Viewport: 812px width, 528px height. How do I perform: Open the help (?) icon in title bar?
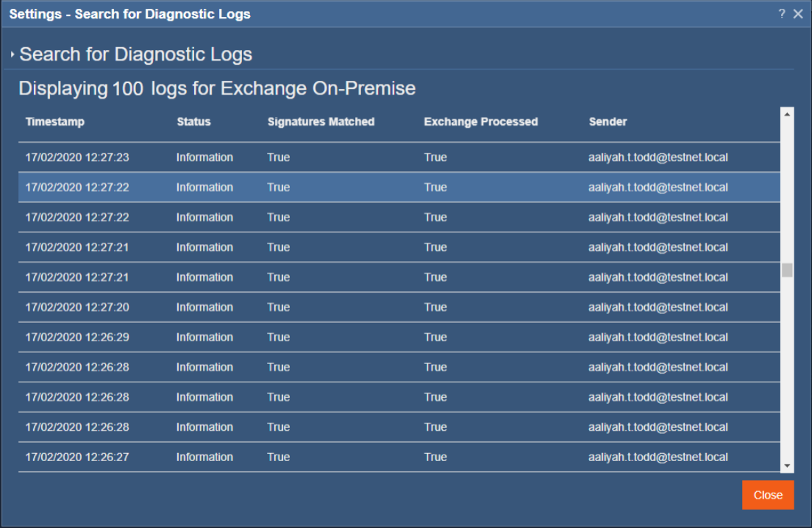click(781, 13)
